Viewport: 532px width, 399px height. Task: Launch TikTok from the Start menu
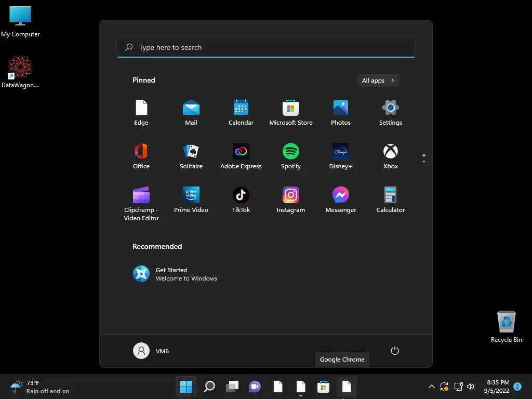tap(241, 200)
